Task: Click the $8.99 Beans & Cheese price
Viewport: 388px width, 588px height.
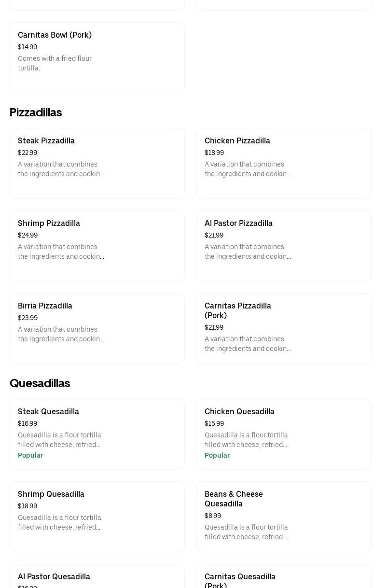Action: click(213, 516)
